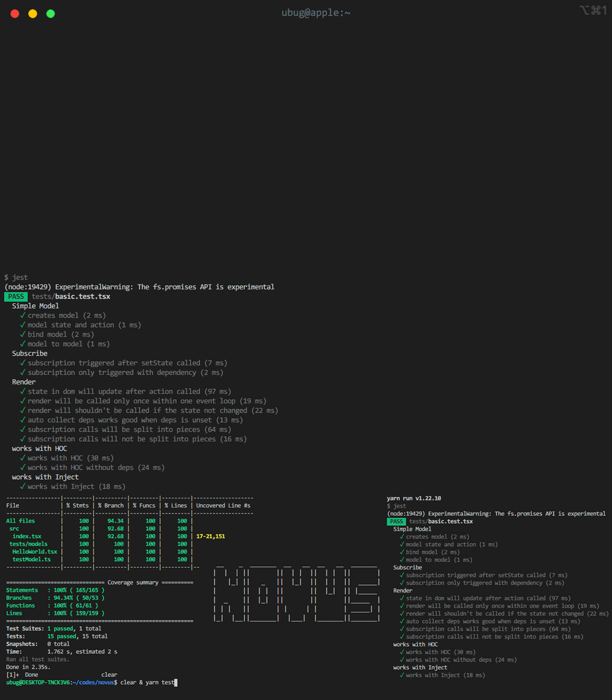Collapse the "Subscribe" group in right pane
This screenshot has height=700, width=612.
tap(407, 567)
